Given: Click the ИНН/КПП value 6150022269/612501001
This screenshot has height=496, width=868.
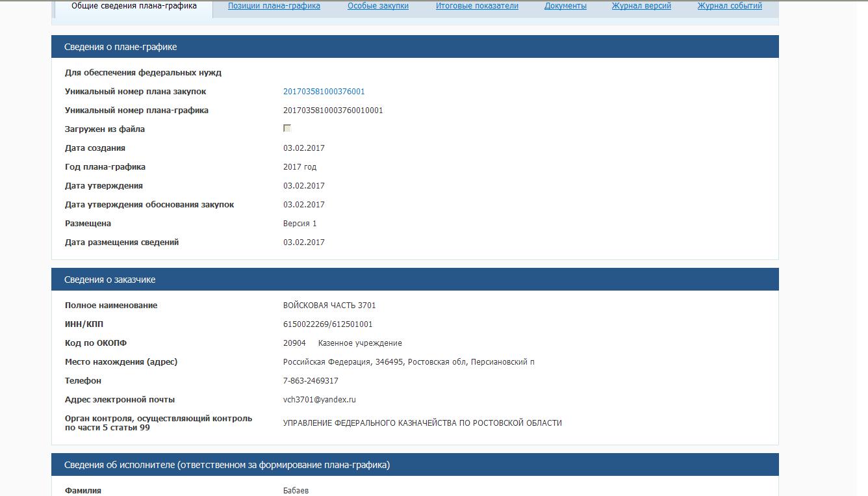Looking at the screenshot, I should coord(327,324).
